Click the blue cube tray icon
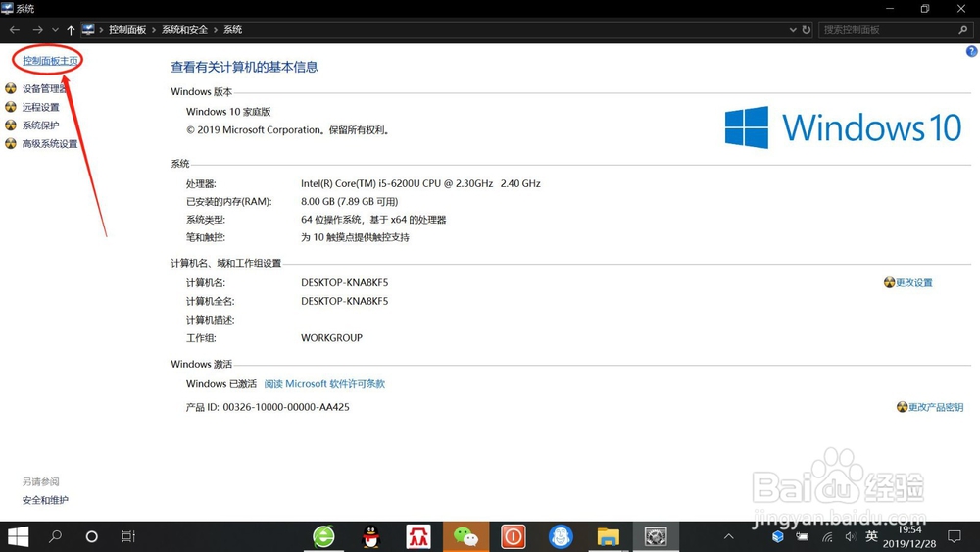The width and height of the screenshot is (980, 552). pyautogui.click(x=778, y=536)
